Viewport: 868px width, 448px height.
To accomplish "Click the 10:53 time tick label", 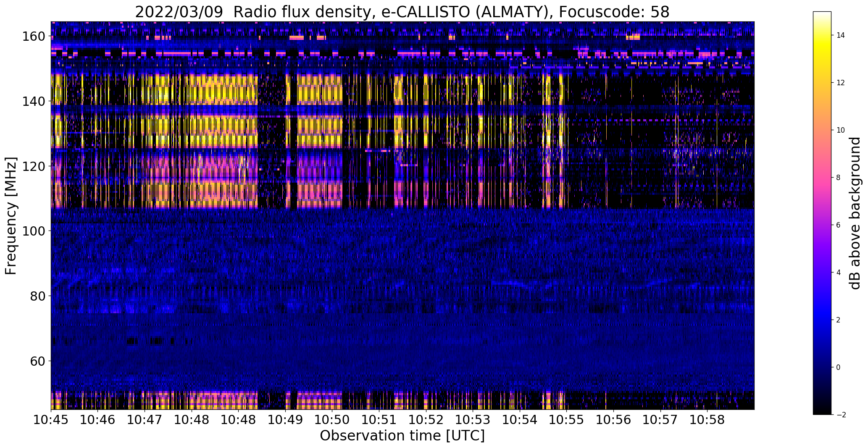I will (473, 420).
